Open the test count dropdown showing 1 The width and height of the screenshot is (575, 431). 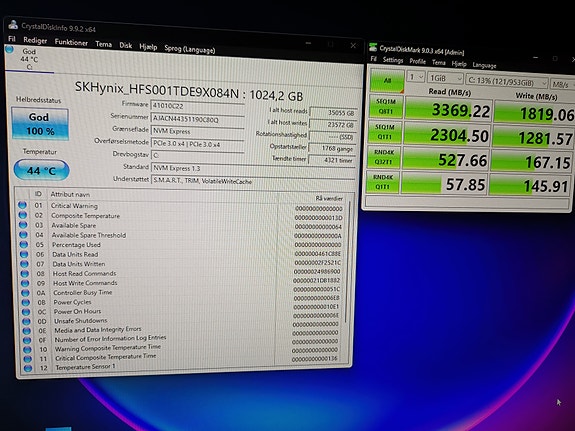pos(416,77)
